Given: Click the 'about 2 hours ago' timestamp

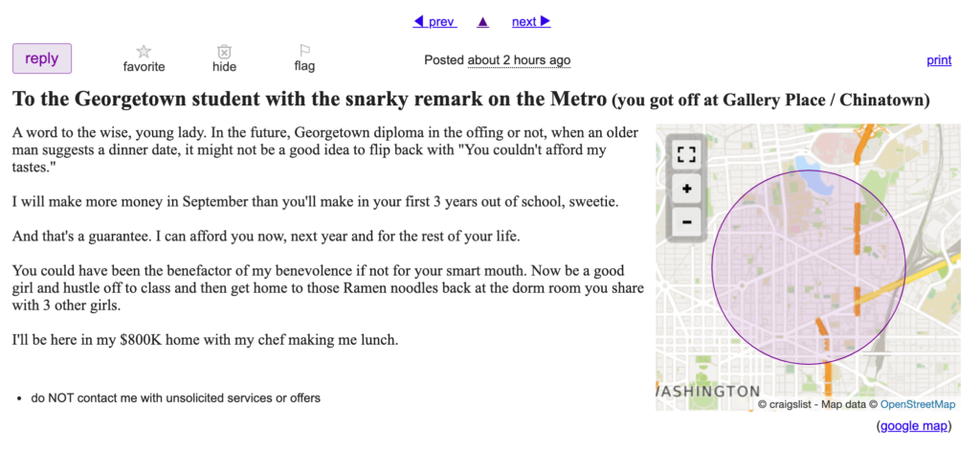Looking at the screenshot, I should [x=519, y=60].
